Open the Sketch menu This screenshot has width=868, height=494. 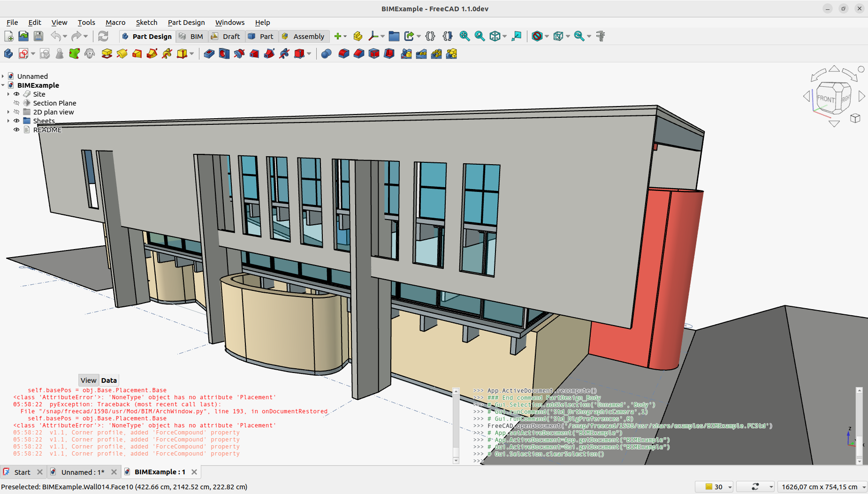pos(146,23)
